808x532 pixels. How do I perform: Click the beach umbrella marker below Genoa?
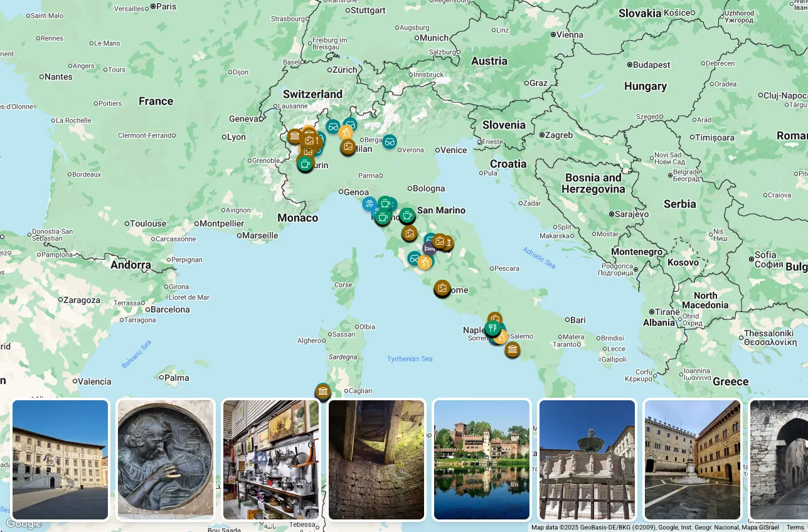(x=369, y=204)
